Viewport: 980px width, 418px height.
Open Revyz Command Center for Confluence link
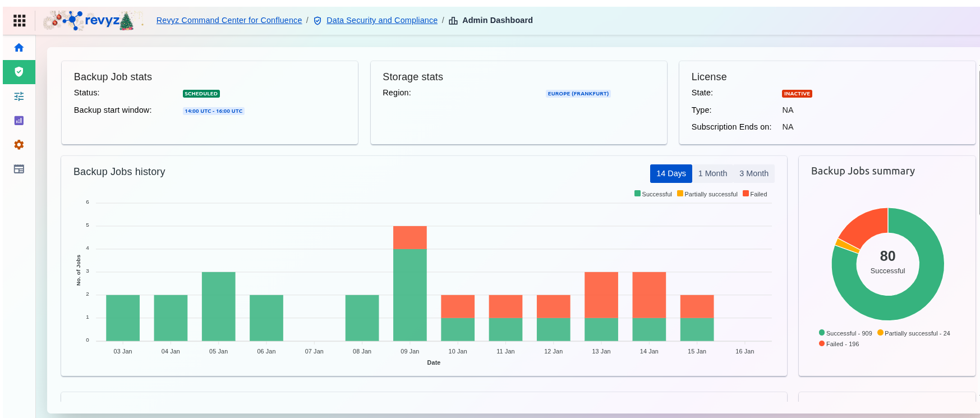229,20
